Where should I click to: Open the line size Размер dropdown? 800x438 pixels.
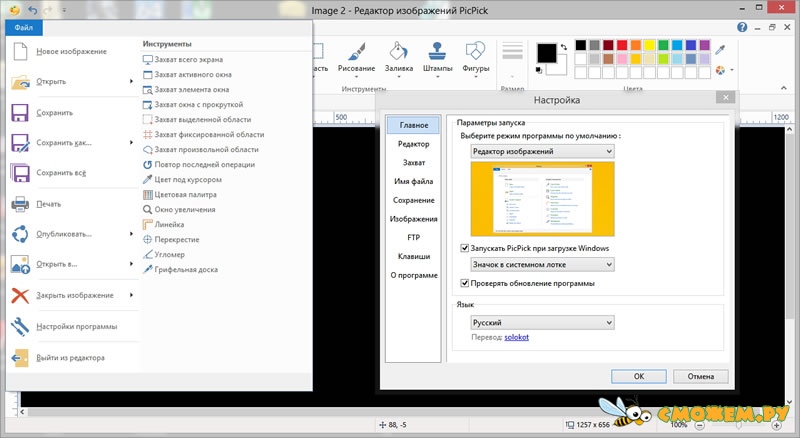512,60
